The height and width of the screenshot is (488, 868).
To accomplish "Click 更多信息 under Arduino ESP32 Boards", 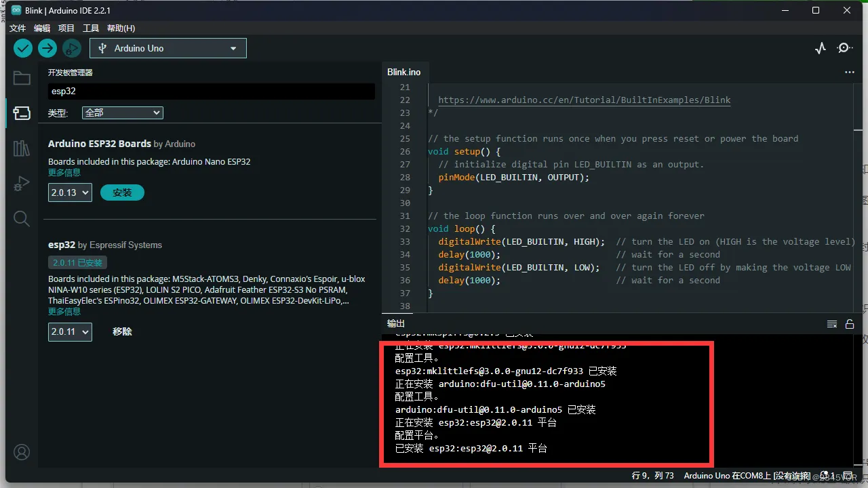I will (x=64, y=172).
